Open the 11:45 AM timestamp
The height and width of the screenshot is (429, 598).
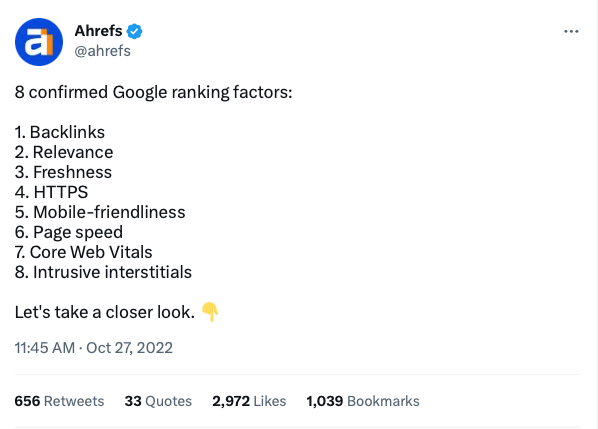[x=45, y=348]
